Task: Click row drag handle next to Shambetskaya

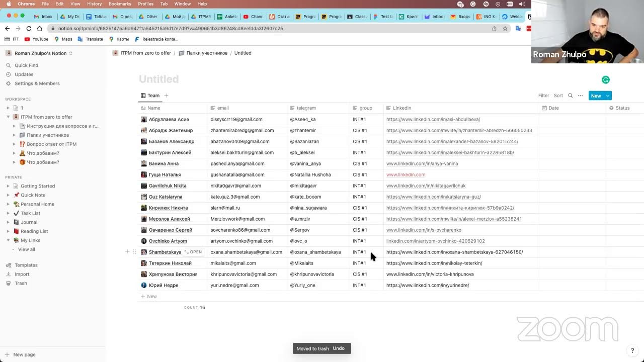Action: [134, 252]
